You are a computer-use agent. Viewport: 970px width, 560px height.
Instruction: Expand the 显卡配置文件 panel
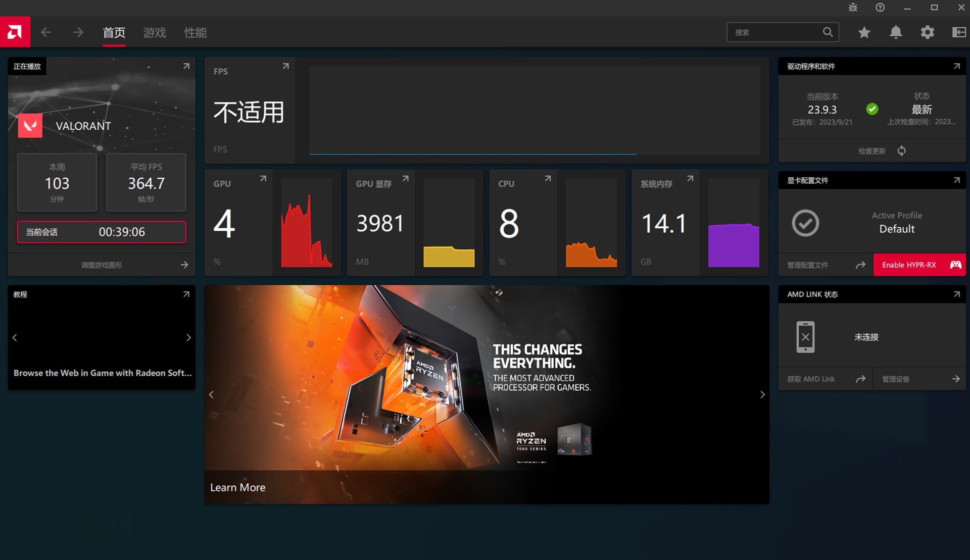[957, 180]
